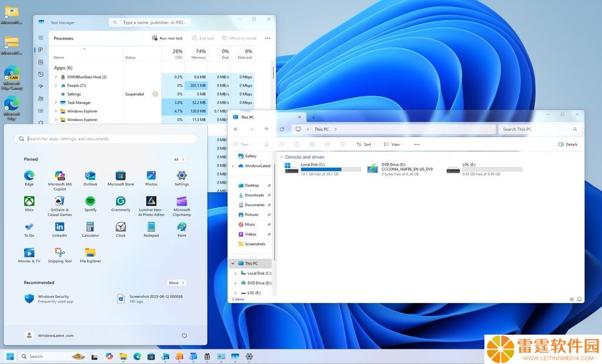
Task: Click the Start menu power icon
Action: tap(184, 335)
